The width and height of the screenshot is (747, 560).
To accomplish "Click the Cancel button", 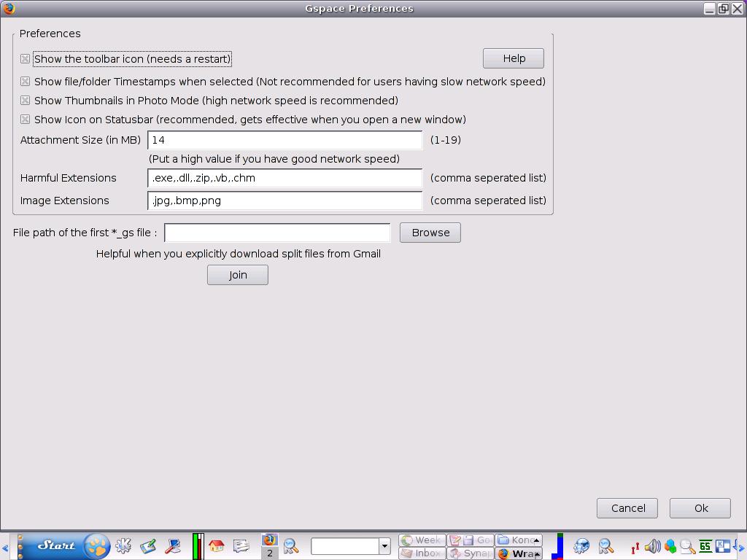I will tap(627, 508).
